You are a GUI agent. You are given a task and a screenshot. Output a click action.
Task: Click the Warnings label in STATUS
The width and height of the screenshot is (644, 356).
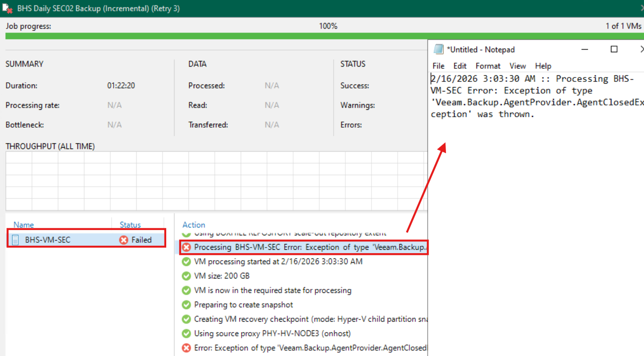(358, 105)
